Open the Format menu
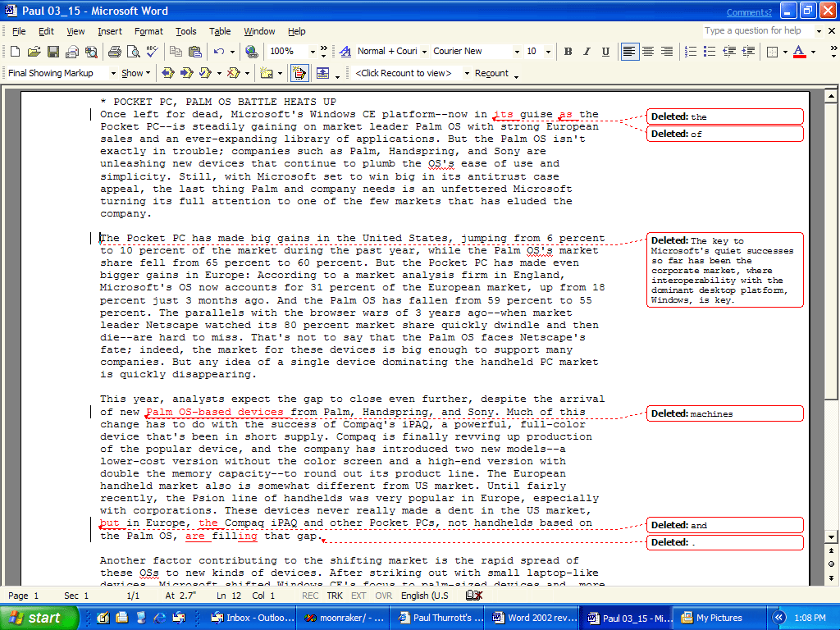 [148, 31]
